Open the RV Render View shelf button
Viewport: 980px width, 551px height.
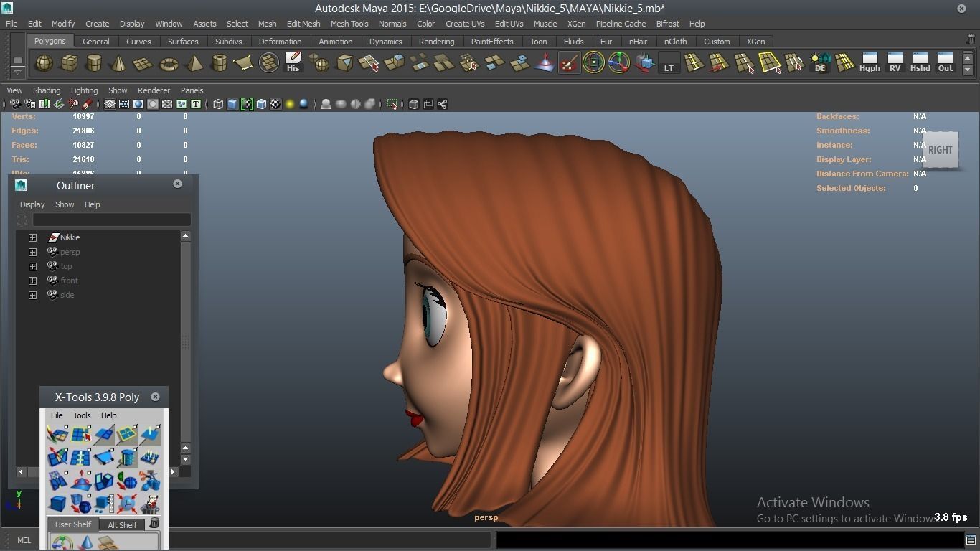coord(895,63)
